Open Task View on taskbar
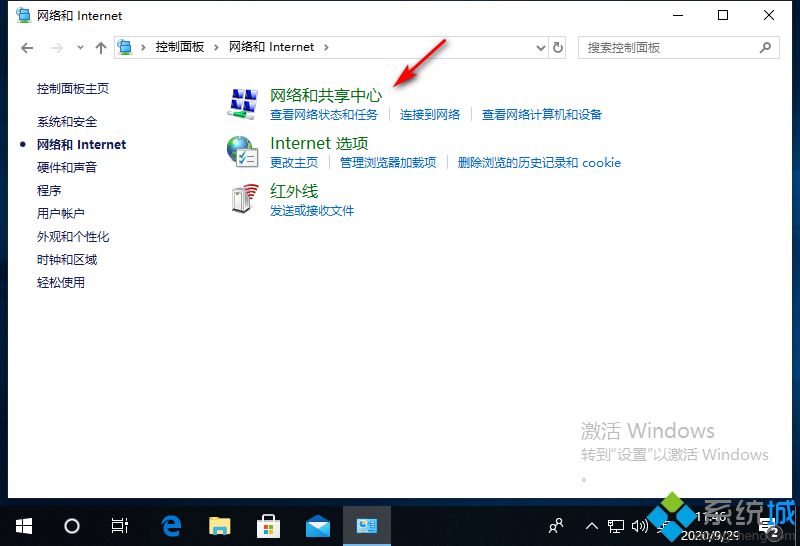This screenshot has height=546, width=800. (119, 526)
